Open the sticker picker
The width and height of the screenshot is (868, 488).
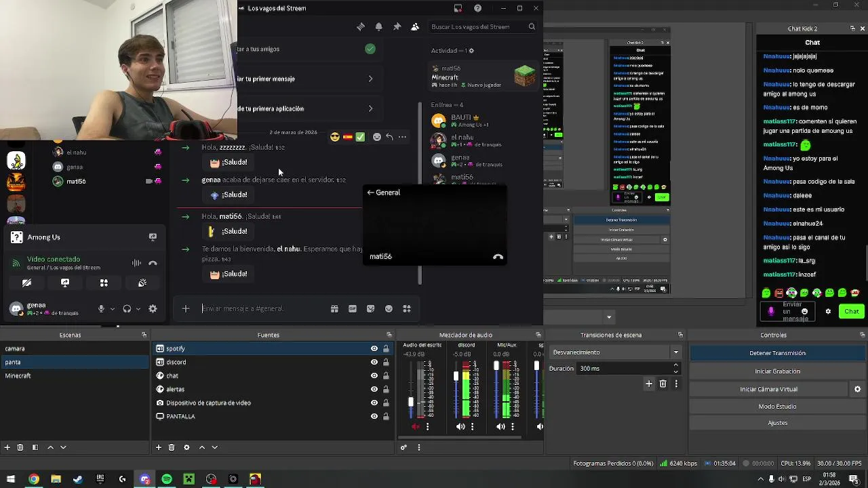point(371,308)
